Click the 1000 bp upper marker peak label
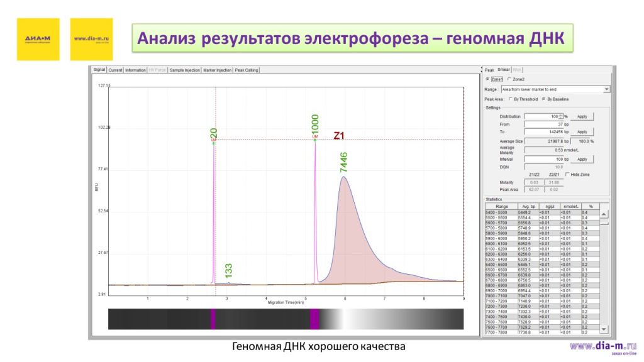The width and height of the screenshot is (644, 362). pos(316,123)
